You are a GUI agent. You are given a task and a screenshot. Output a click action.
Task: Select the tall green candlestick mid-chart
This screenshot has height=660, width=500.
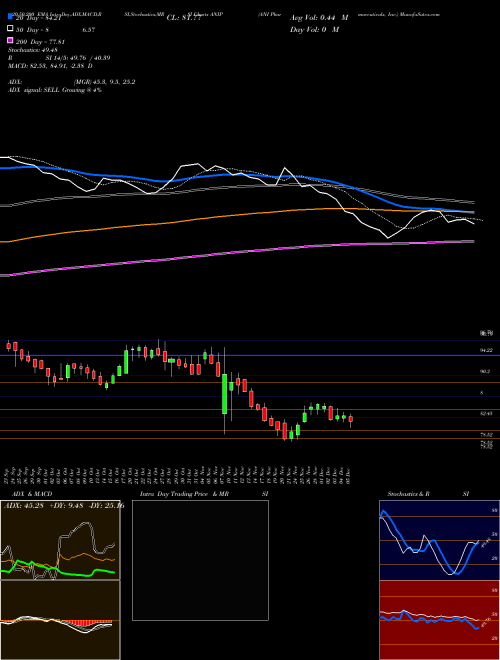click(225, 394)
